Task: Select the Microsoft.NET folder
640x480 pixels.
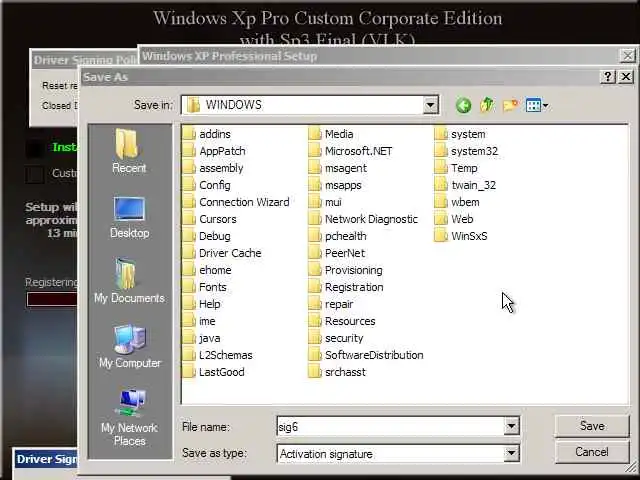Action: pyautogui.click(x=350, y=151)
